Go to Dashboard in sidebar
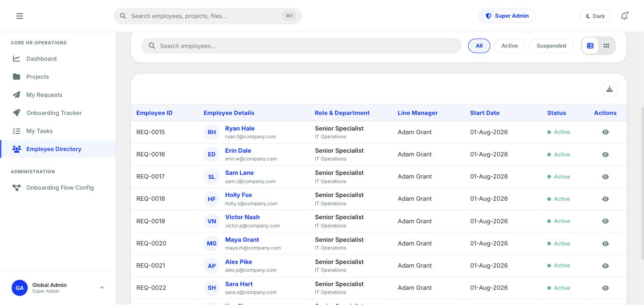Viewport: 644px width, 305px height. [58, 59]
